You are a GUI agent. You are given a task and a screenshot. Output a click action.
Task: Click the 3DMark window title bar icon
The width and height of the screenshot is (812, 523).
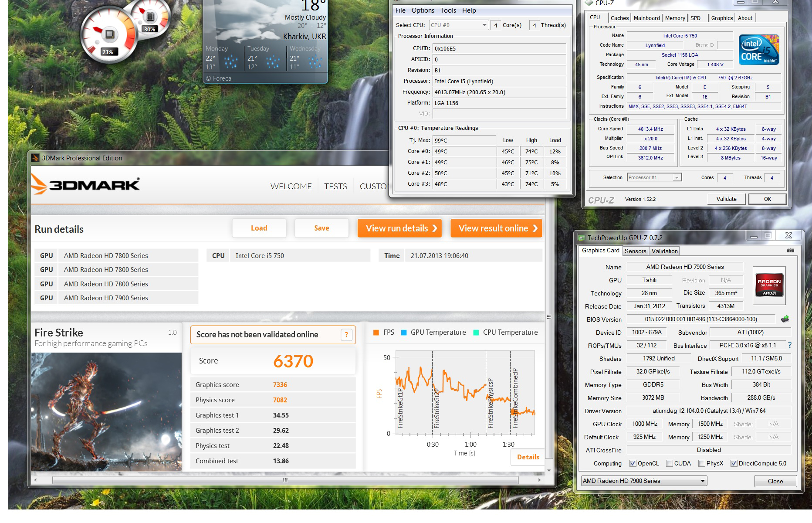(35, 158)
